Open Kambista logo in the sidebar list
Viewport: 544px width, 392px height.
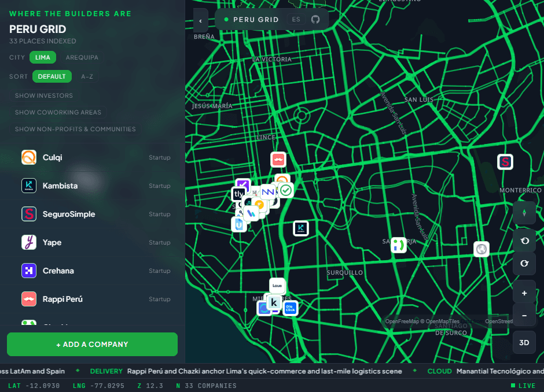pyautogui.click(x=29, y=186)
